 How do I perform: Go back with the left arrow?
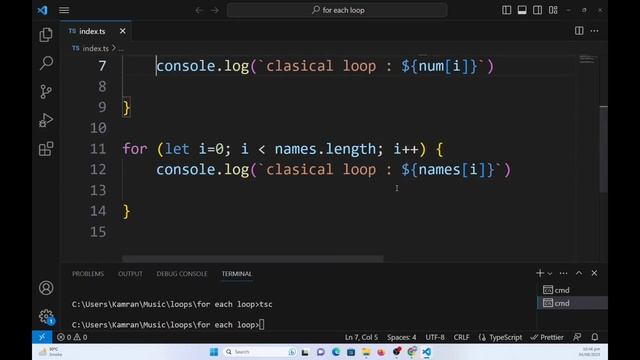coord(199,10)
